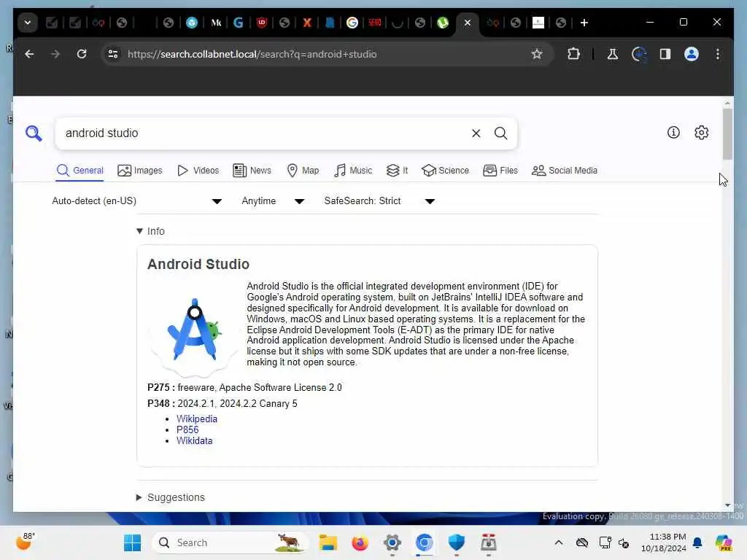Select the Map search category
This screenshot has width=747, height=560.
coord(303,171)
